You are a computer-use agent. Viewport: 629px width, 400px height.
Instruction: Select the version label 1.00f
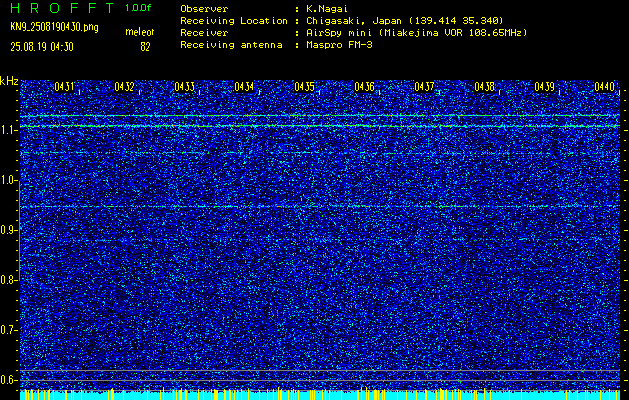(138, 8)
